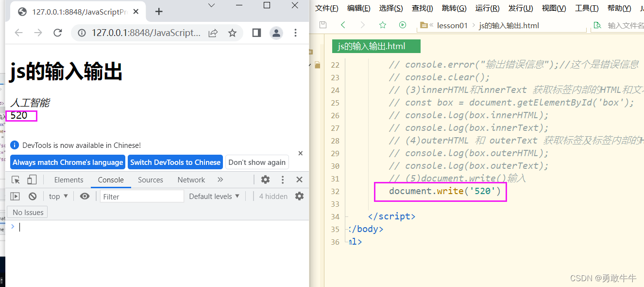This screenshot has height=287, width=644.
Task: Open a new Chrome tab with plus
Action: (x=159, y=12)
